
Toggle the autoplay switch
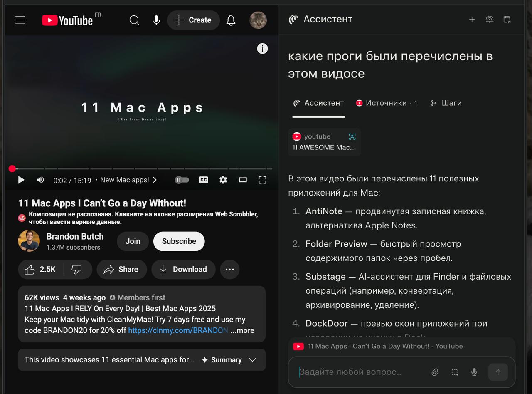[x=182, y=180]
